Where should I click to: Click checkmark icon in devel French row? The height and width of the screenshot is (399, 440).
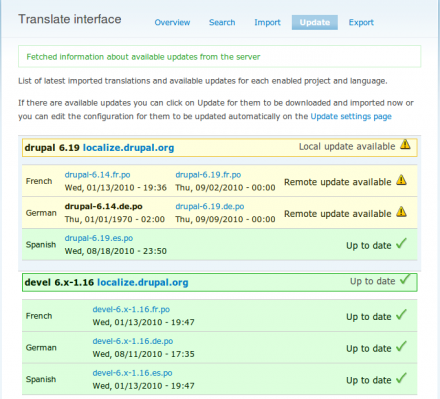pyautogui.click(x=401, y=315)
